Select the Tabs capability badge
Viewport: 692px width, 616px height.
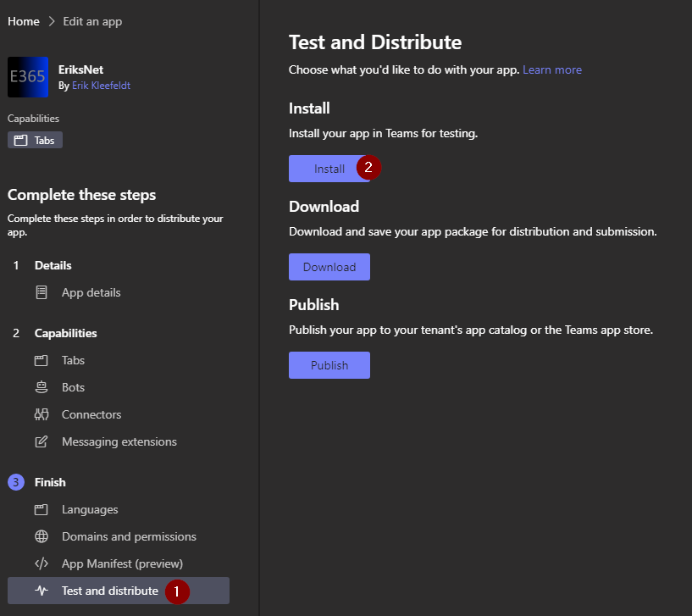[36, 140]
